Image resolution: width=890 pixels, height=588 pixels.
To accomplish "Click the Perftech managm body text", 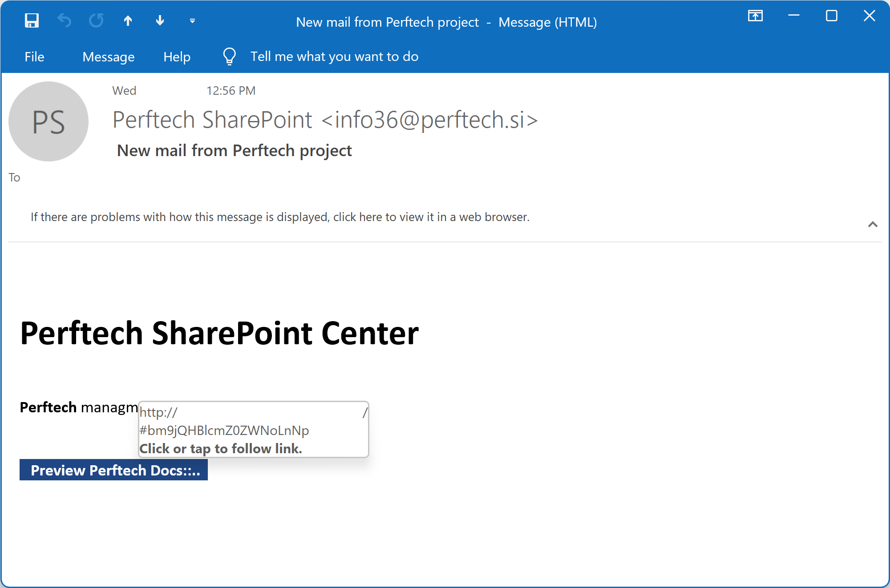I will pyautogui.click(x=79, y=407).
